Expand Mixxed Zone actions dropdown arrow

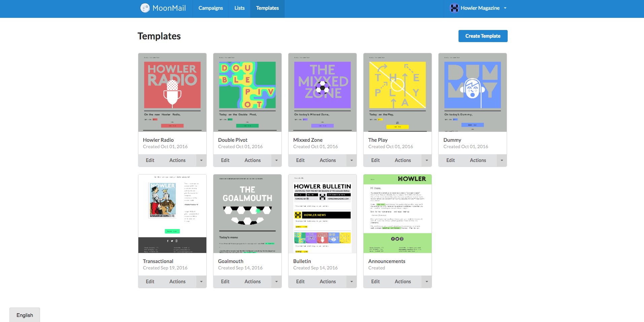click(351, 160)
